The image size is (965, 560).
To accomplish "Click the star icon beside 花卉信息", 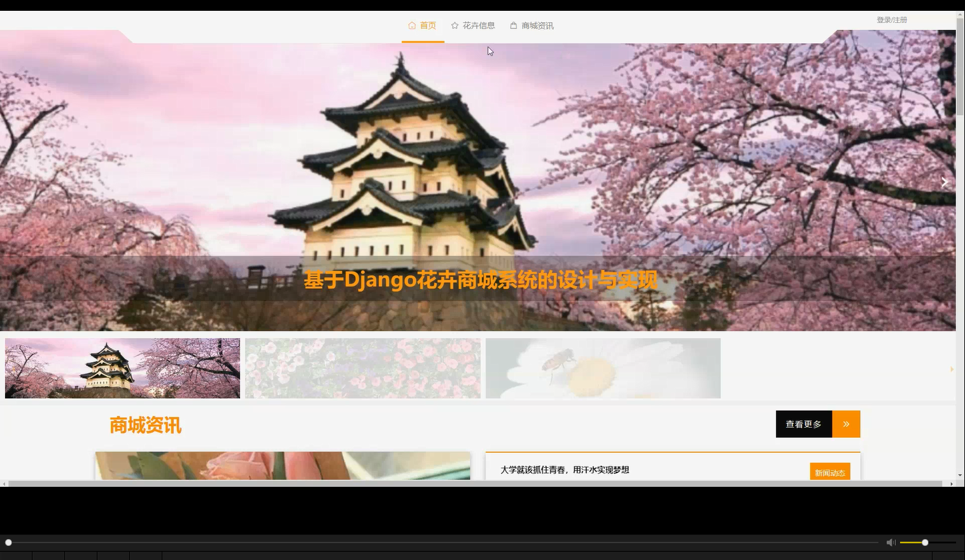I will click(454, 25).
